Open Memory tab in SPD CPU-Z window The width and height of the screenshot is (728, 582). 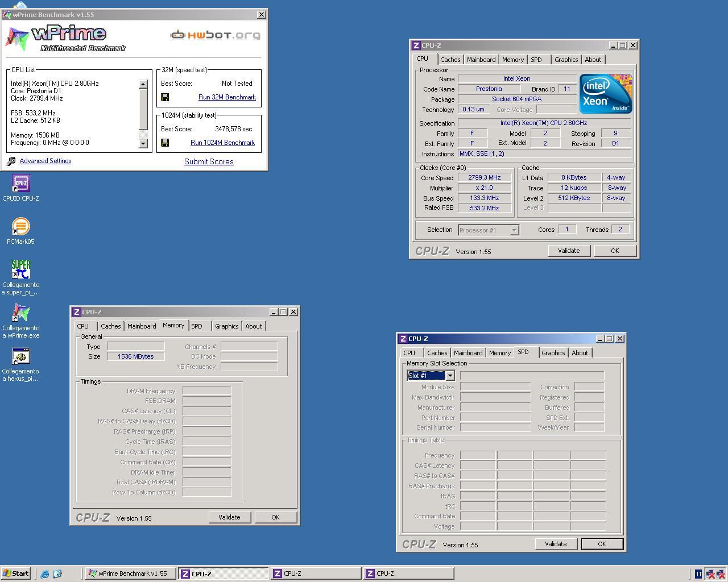[x=500, y=353]
